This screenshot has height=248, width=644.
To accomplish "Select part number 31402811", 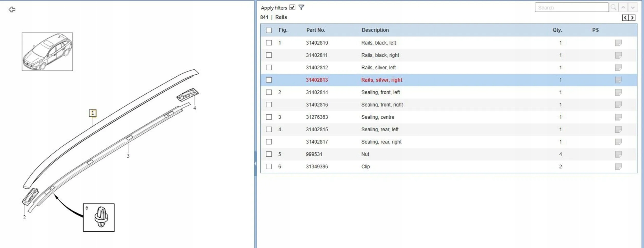I will click(317, 55).
